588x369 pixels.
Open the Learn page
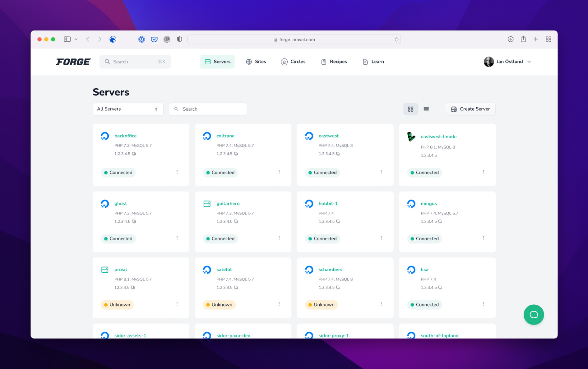[373, 61]
